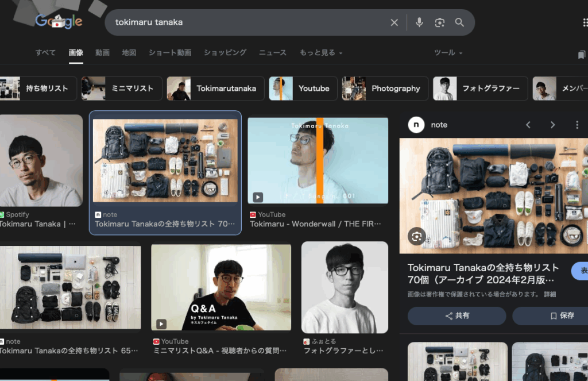
Task: Clear the search query with the X icon
Action: pos(394,22)
